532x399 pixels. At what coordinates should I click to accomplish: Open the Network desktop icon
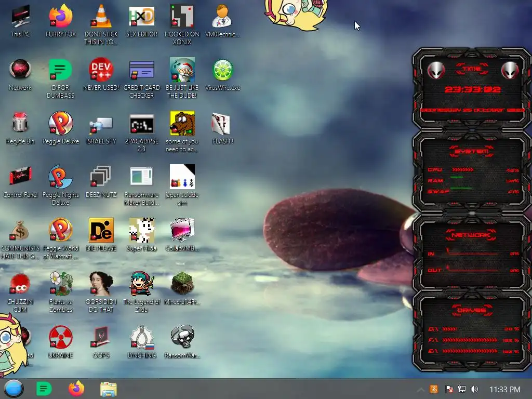coord(20,75)
